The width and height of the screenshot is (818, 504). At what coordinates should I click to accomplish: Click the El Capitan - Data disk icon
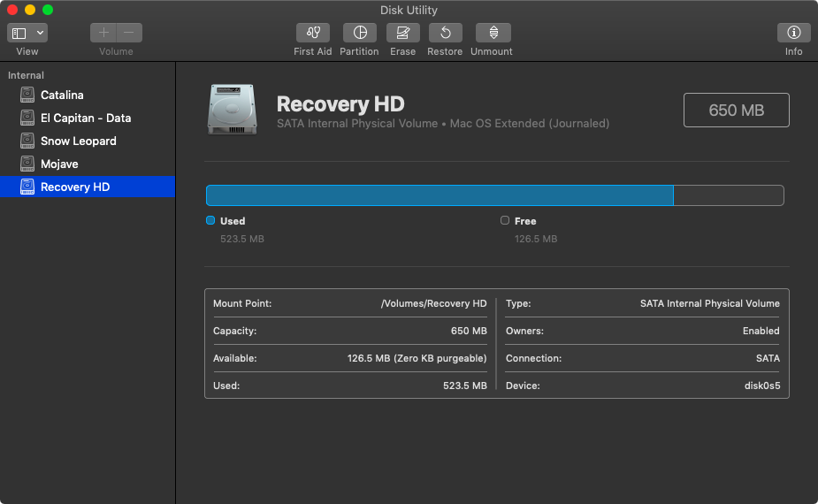27,118
